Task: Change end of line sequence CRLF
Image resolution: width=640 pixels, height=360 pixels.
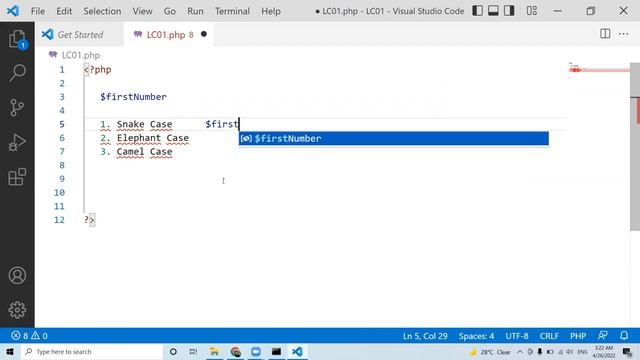Action: point(549,336)
